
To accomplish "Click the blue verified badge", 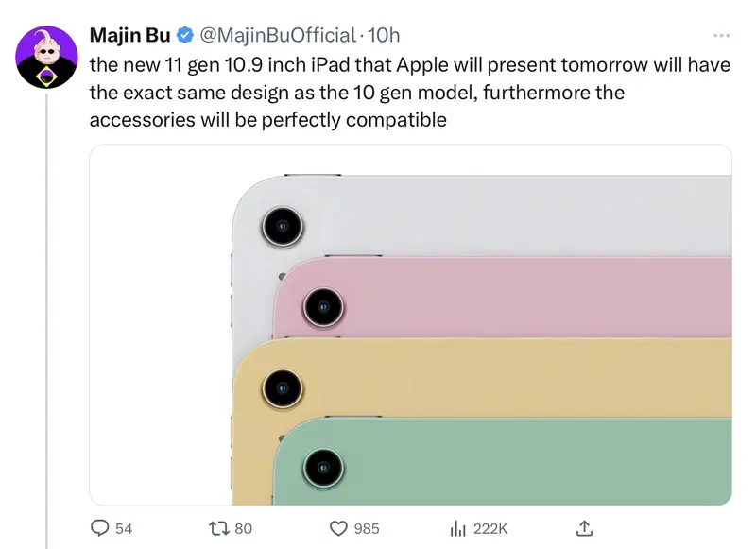I will 184,35.
